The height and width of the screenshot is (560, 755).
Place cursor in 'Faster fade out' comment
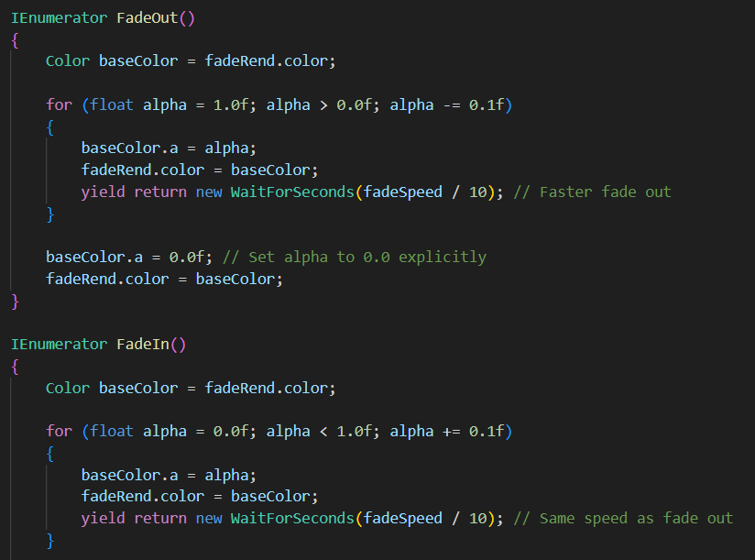pos(605,192)
